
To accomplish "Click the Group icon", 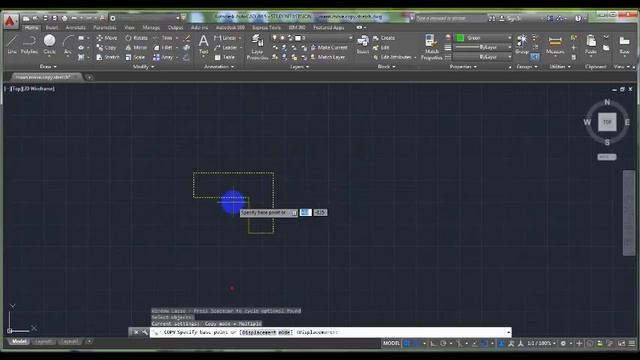I will pyautogui.click(x=522, y=44).
